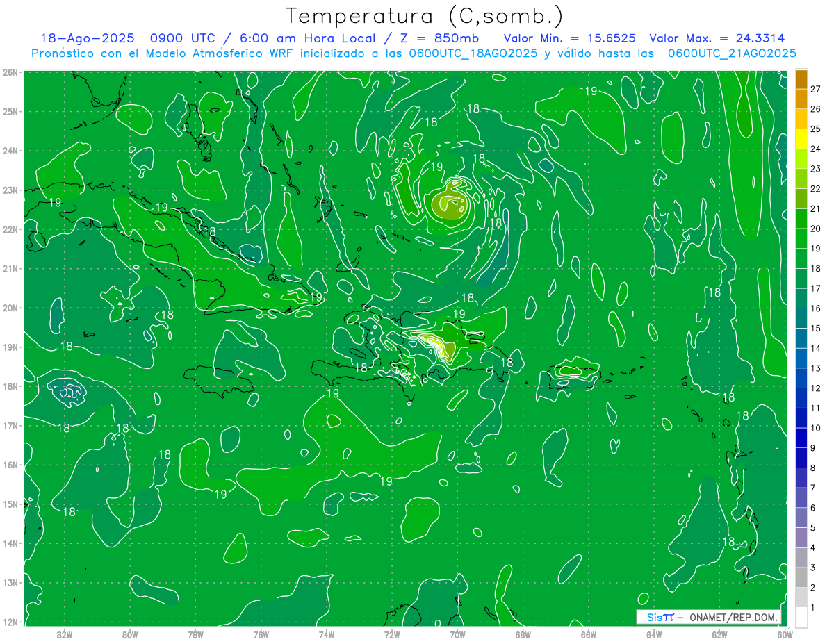The width and height of the screenshot is (834, 644).
Task: Click the 26N latitude axis label
Action: click(10, 72)
